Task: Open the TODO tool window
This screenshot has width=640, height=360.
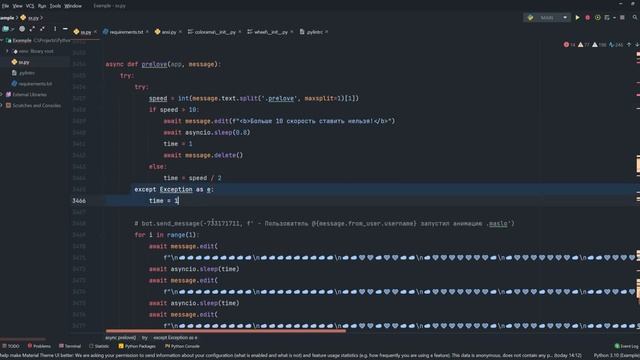Action: pos(10,346)
